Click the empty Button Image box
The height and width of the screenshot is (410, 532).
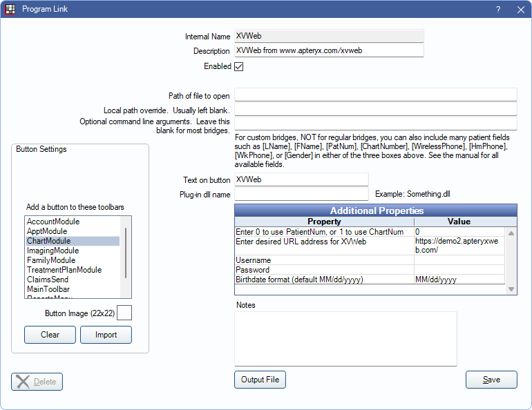(x=124, y=313)
